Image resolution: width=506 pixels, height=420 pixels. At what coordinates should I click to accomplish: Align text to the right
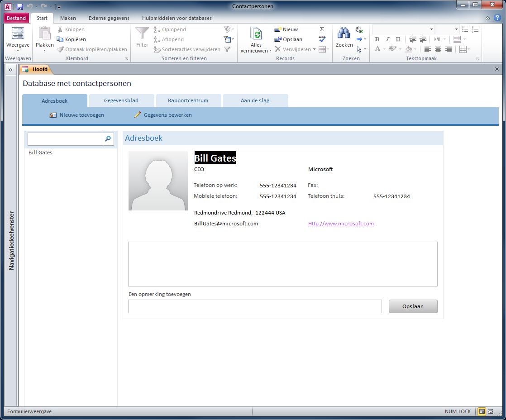tap(448, 49)
